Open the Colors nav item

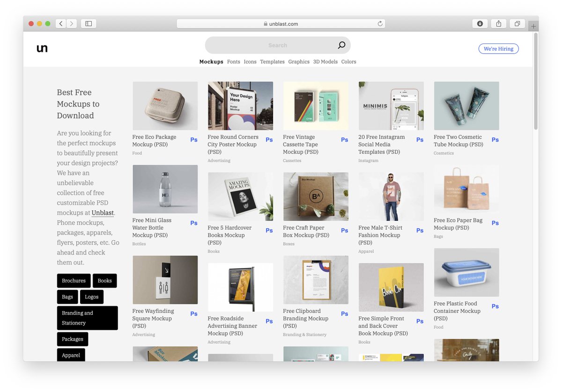pyautogui.click(x=348, y=62)
